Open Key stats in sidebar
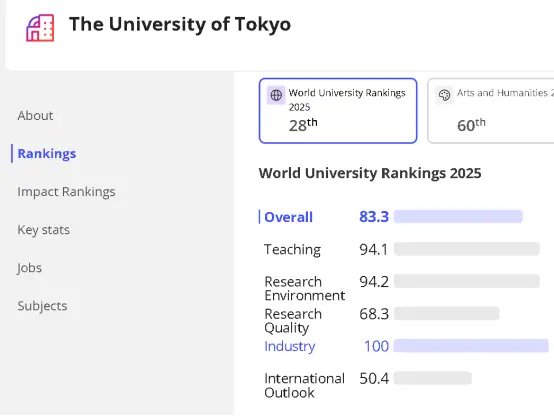 coord(43,230)
